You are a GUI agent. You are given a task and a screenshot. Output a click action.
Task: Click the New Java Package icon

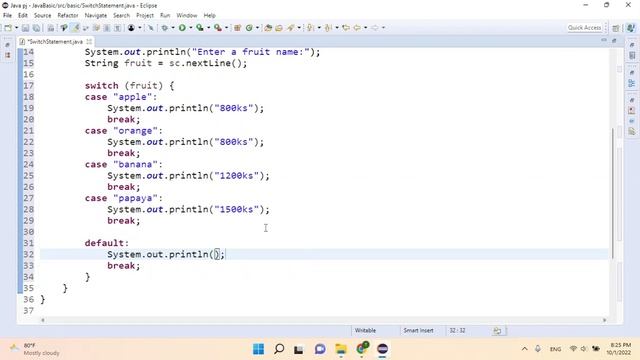[x=237, y=28]
